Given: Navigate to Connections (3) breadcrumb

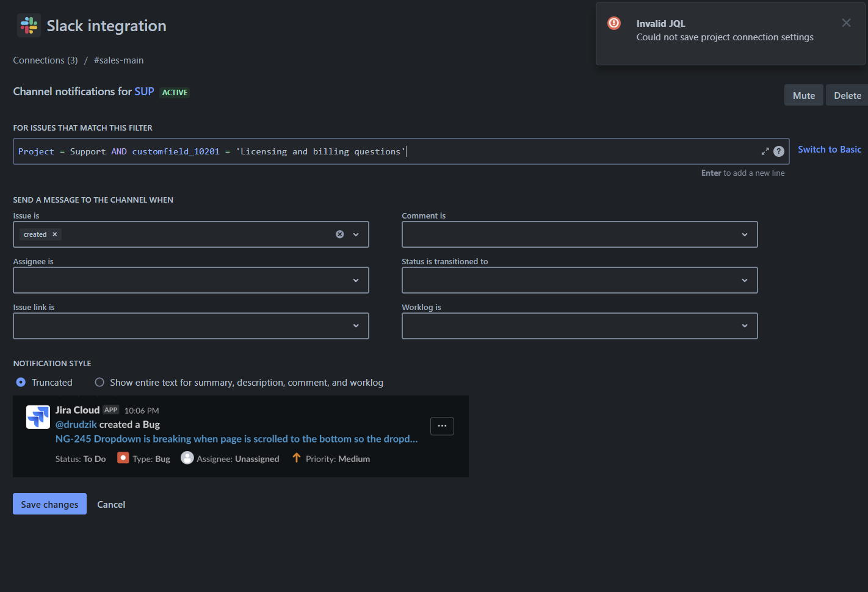Looking at the screenshot, I should [45, 60].
